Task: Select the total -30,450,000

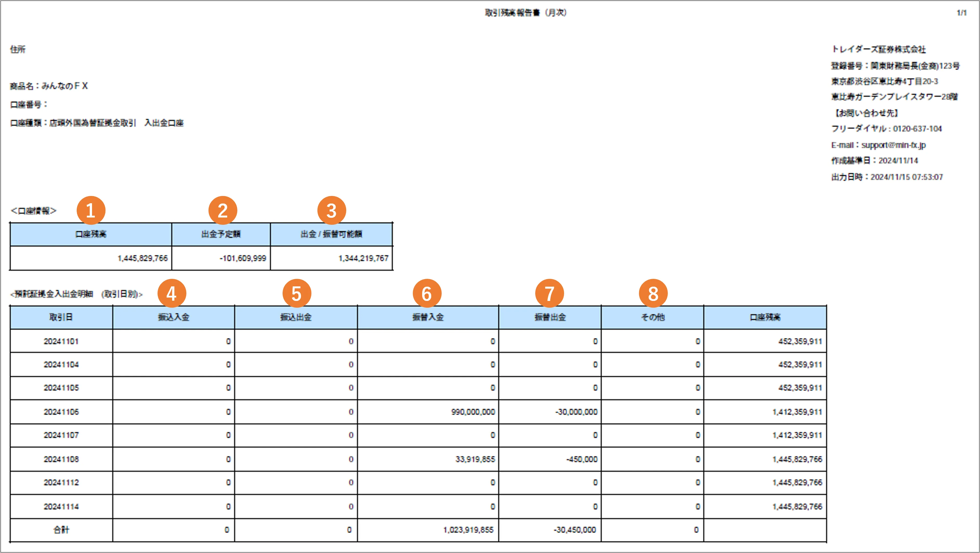Action: [x=574, y=530]
